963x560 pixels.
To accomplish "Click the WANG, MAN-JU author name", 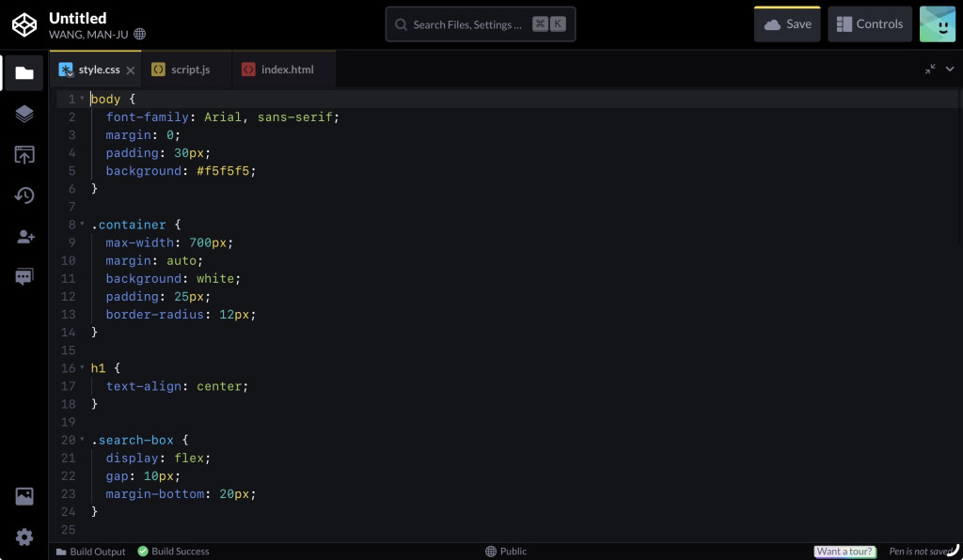I will 88,35.
